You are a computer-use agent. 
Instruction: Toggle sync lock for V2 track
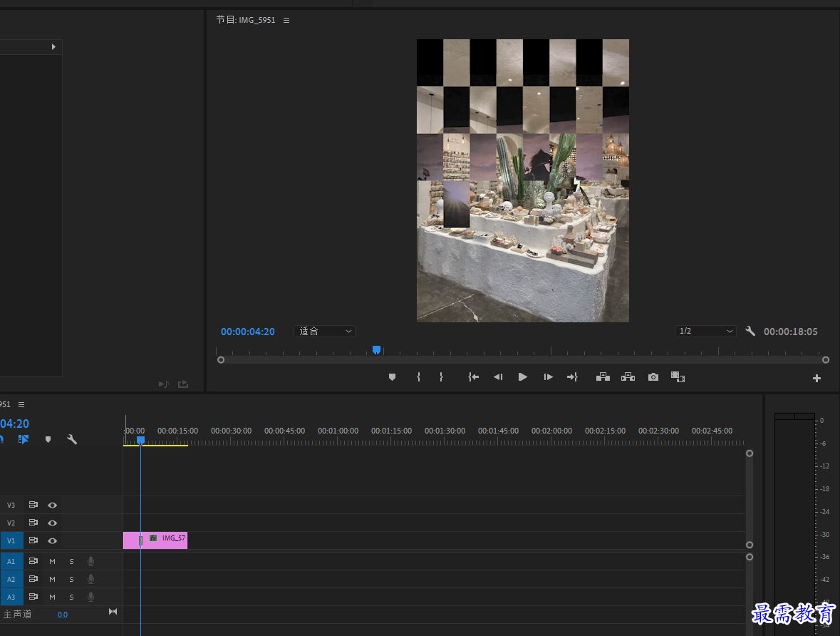pos(33,523)
